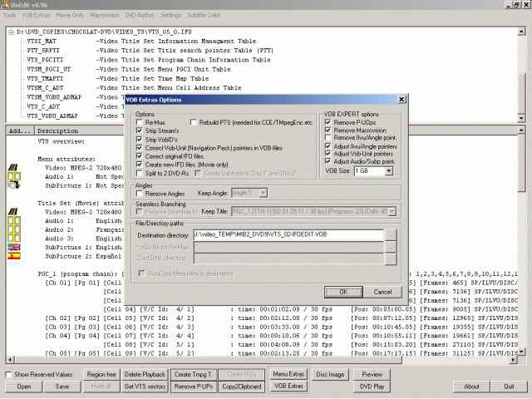Toggle Create new IFO files (Movie only)
The width and height of the screenshot is (532, 399).
click(139, 165)
